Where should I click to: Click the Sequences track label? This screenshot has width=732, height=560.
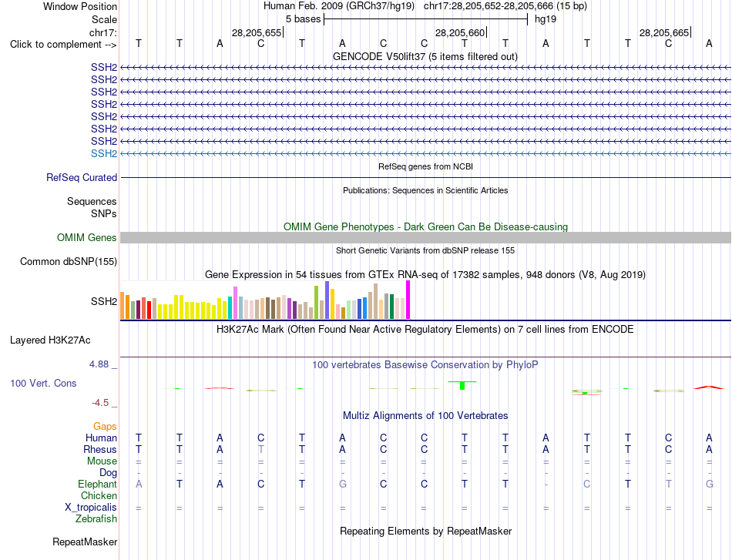coord(92,202)
